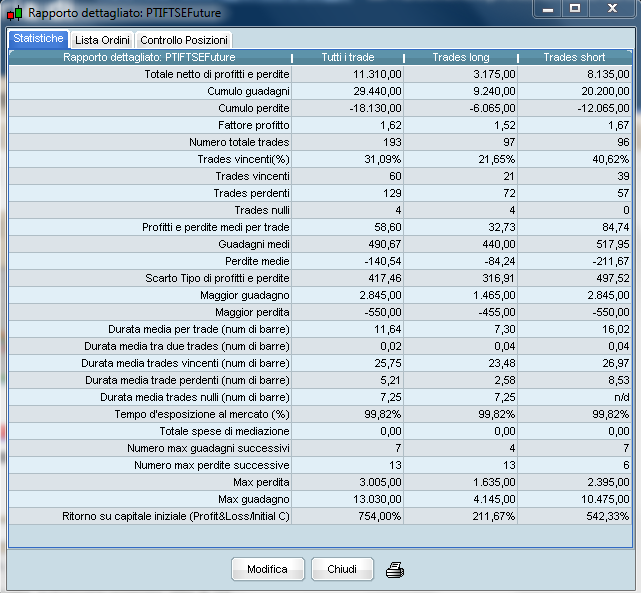Click the printer icon to print report
The height and width of the screenshot is (593, 641).
point(395,569)
